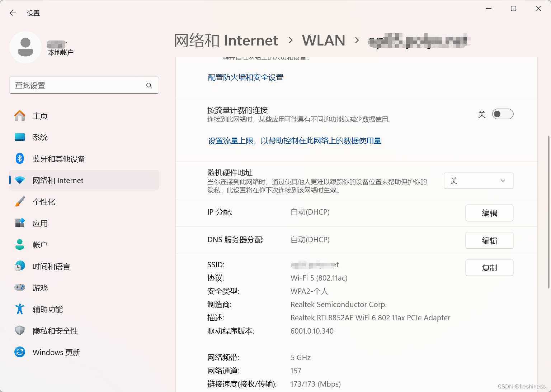
Task: Click the back arrow to return
Action: pos(13,13)
